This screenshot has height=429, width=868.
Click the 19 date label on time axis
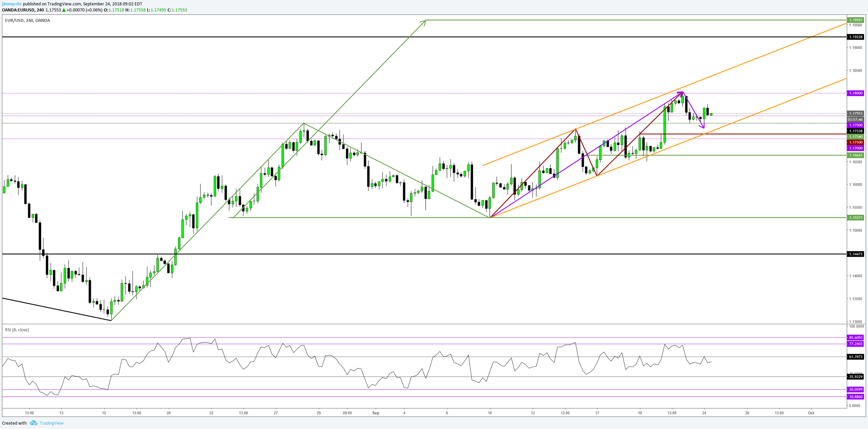(x=640, y=413)
